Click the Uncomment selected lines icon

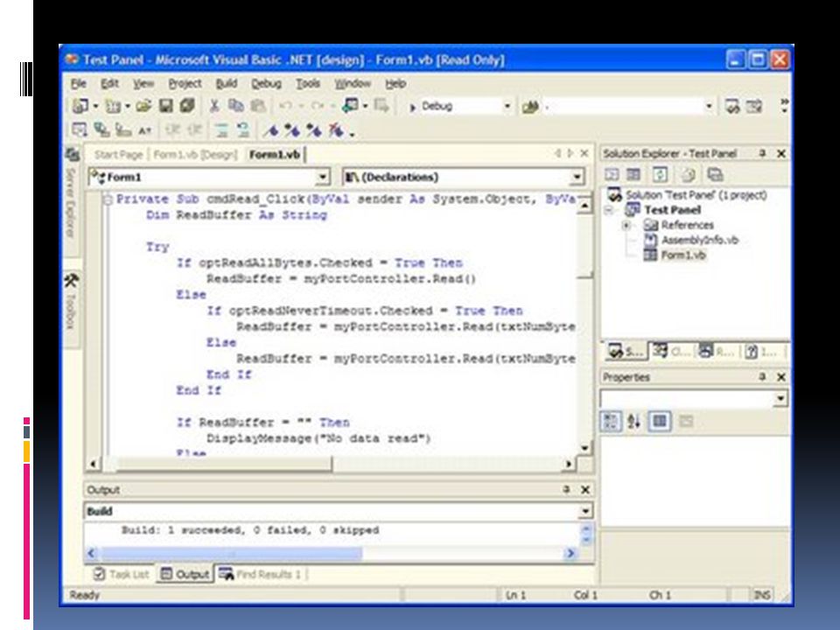(242, 129)
